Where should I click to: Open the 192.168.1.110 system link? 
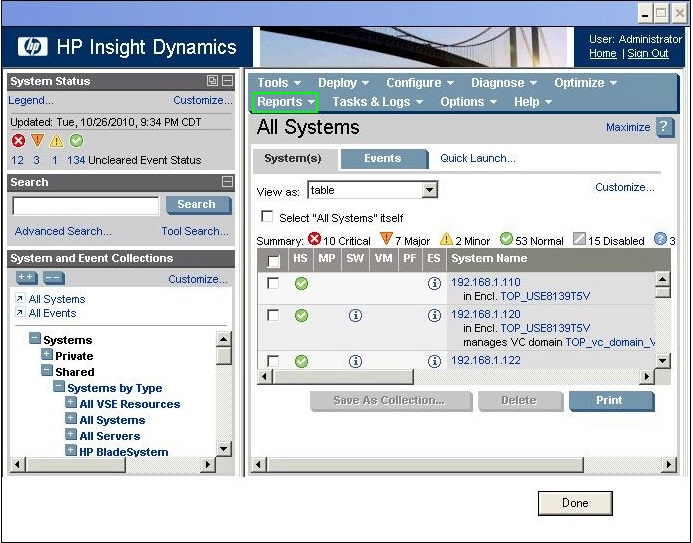pos(485,282)
